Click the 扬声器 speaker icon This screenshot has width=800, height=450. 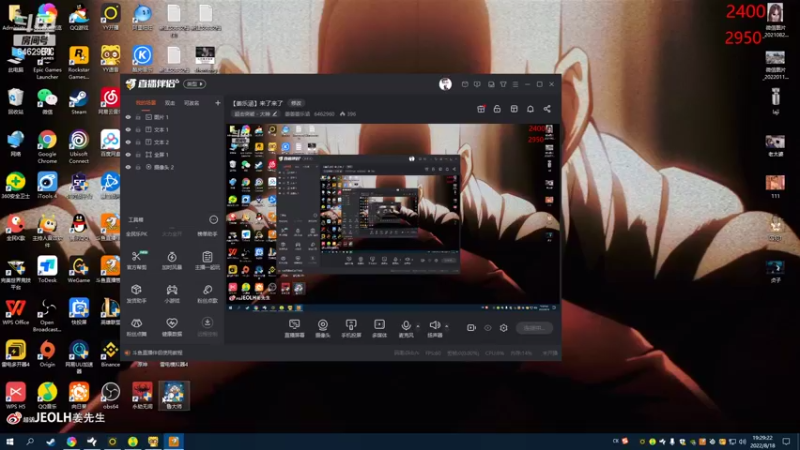click(x=435, y=324)
